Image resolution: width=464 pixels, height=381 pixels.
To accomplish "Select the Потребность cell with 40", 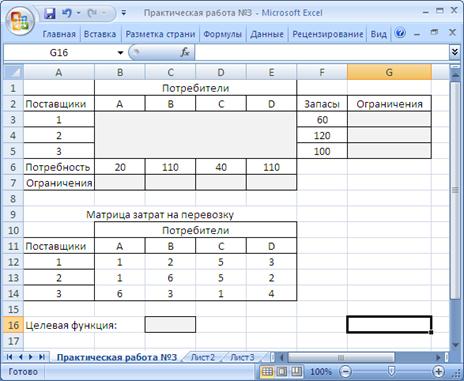I will [x=221, y=167].
